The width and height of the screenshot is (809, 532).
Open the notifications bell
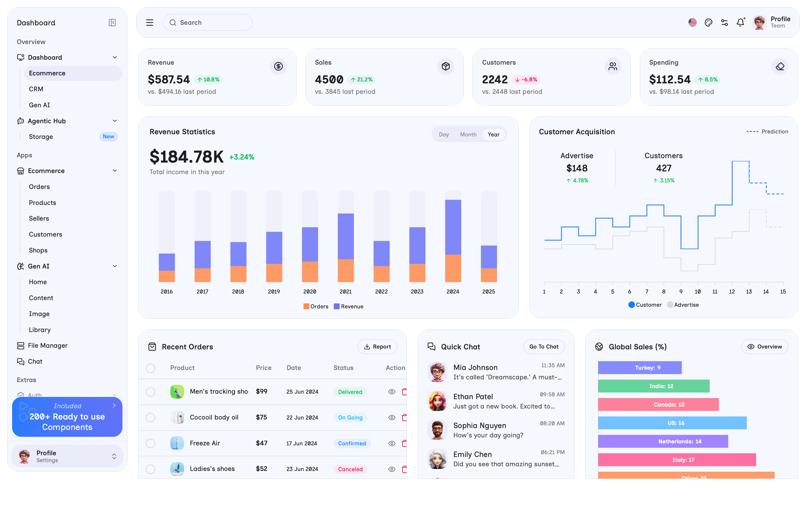tap(740, 23)
